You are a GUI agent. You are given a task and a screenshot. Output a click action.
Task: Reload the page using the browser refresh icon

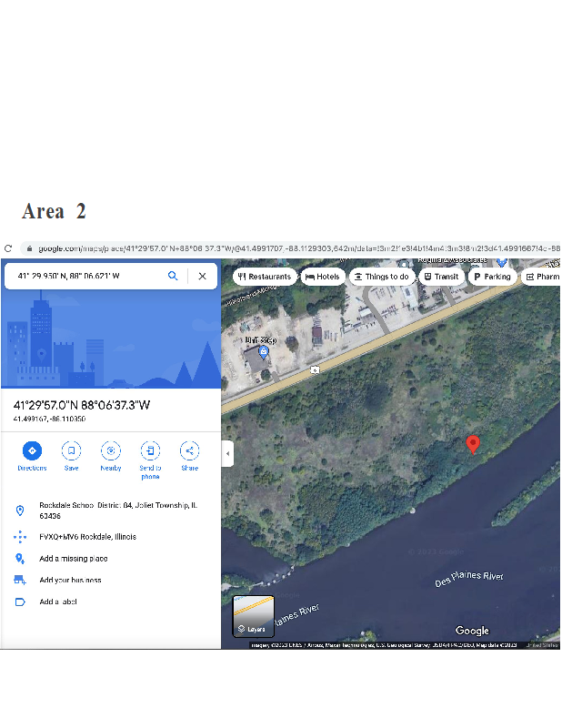pyautogui.click(x=8, y=248)
